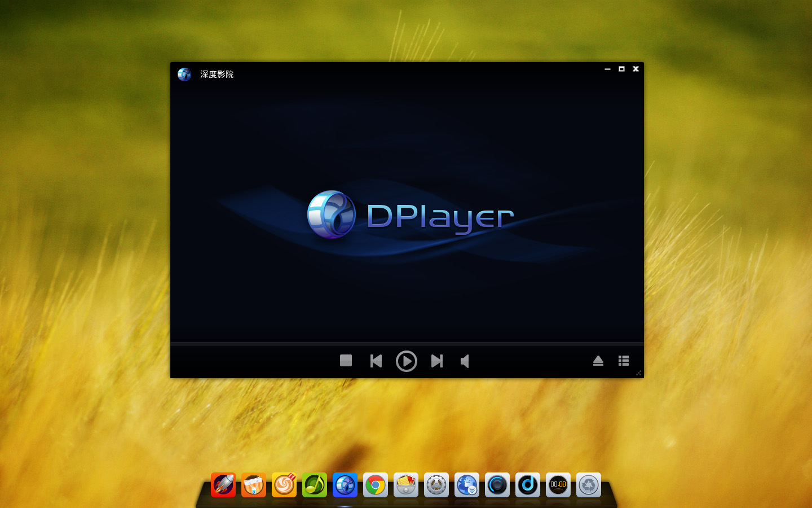This screenshot has height=508, width=812.
Task: Skip to the next track
Action: [436, 361]
